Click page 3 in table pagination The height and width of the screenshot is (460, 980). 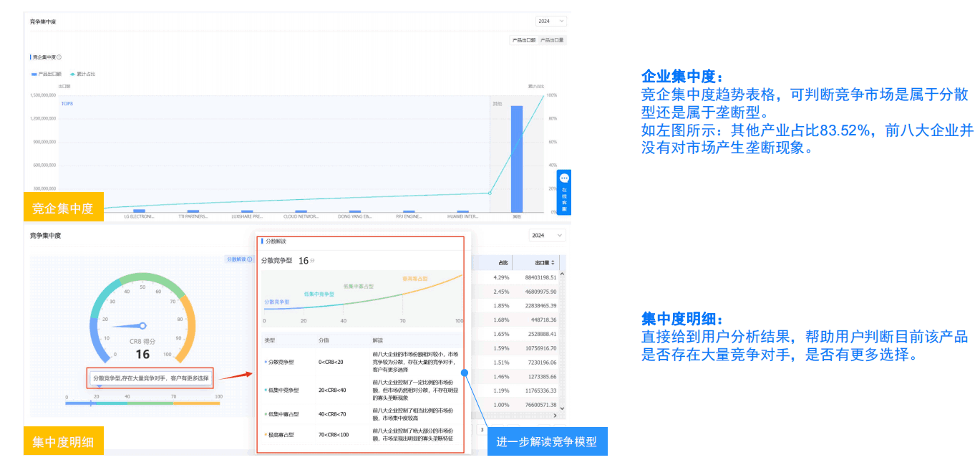pyautogui.click(x=482, y=428)
